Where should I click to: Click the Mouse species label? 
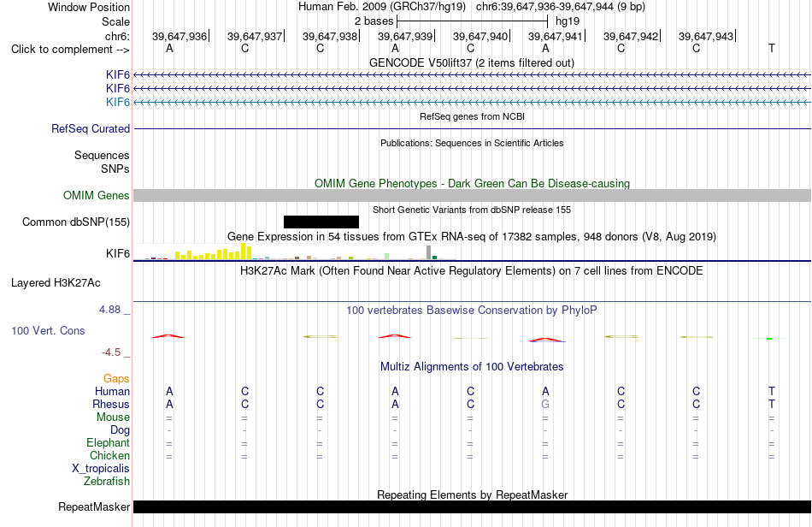pyautogui.click(x=113, y=417)
